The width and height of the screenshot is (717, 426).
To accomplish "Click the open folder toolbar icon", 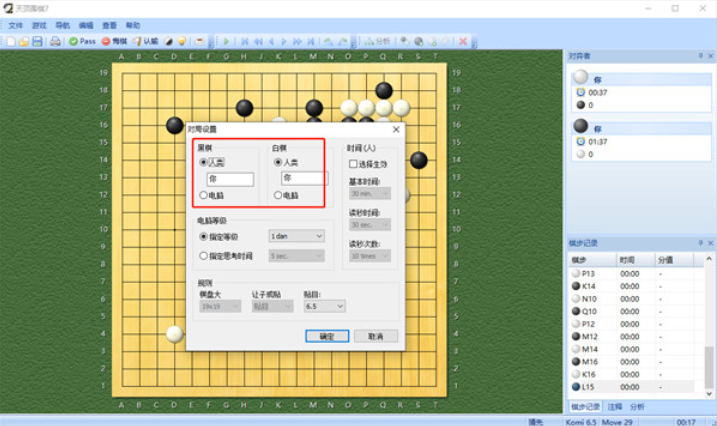I will [x=24, y=41].
